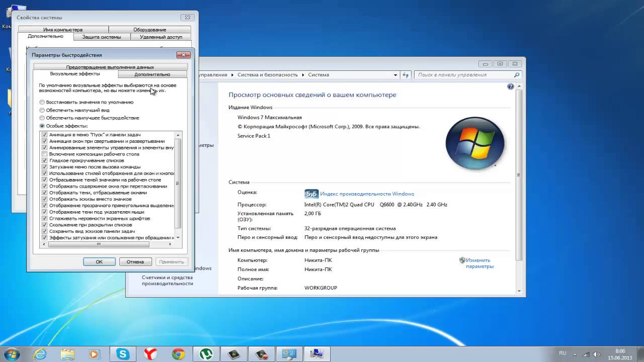
Task: Toggle Сохранить вид эскизов панели задач
Action: pos(45,231)
